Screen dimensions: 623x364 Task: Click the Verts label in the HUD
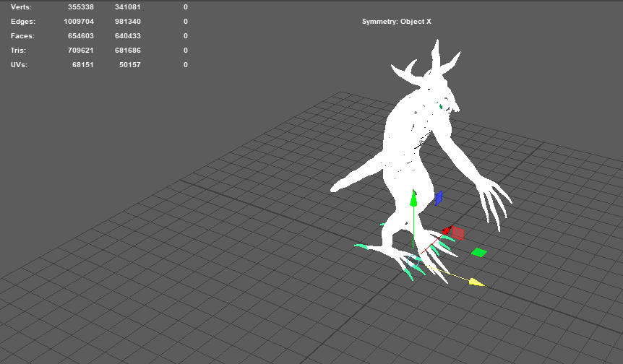[x=21, y=7]
